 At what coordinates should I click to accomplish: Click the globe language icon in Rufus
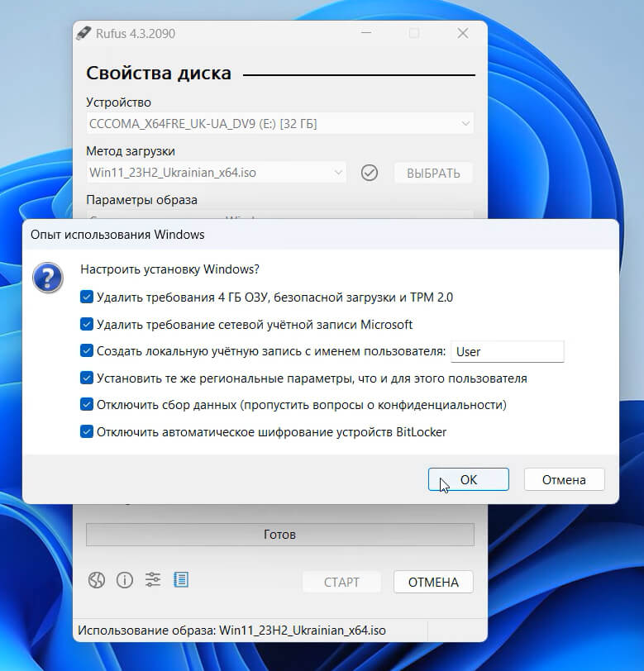tap(97, 580)
